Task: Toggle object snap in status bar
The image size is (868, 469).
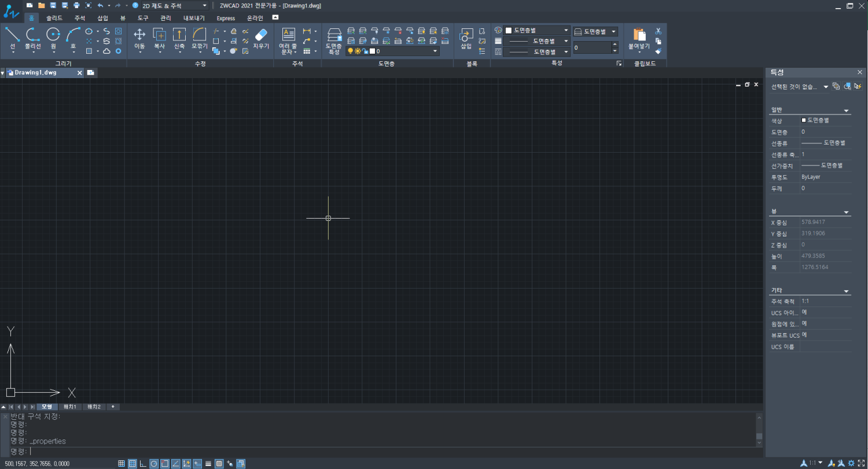Action: (x=164, y=463)
